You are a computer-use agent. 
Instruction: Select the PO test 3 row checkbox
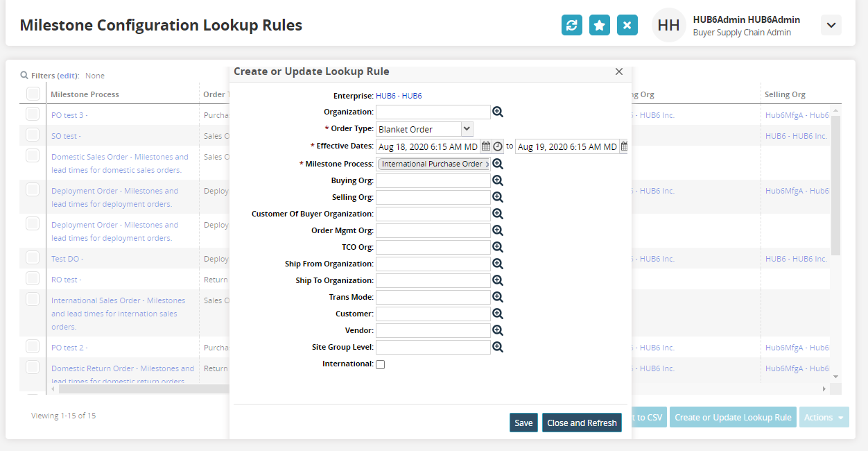click(x=33, y=114)
